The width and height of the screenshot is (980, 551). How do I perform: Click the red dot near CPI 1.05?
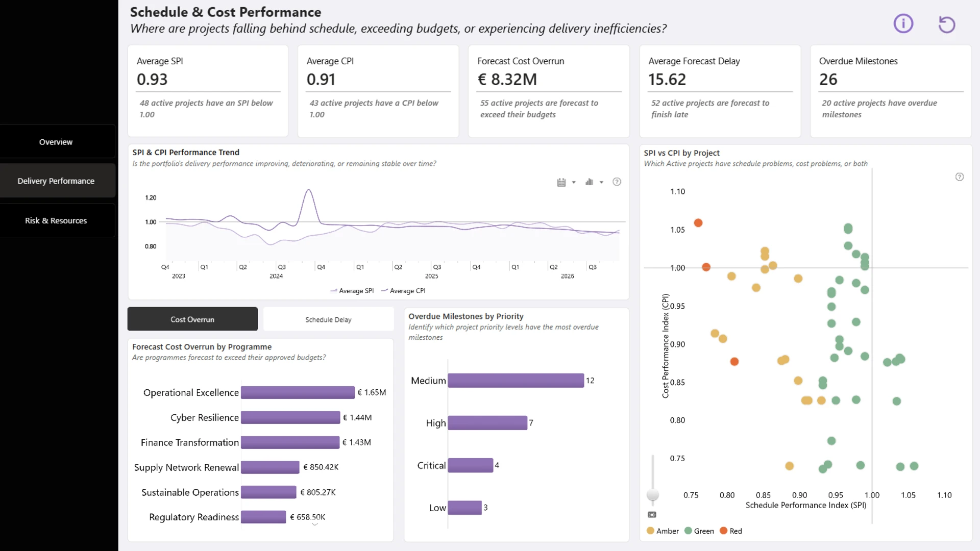coord(698,223)
